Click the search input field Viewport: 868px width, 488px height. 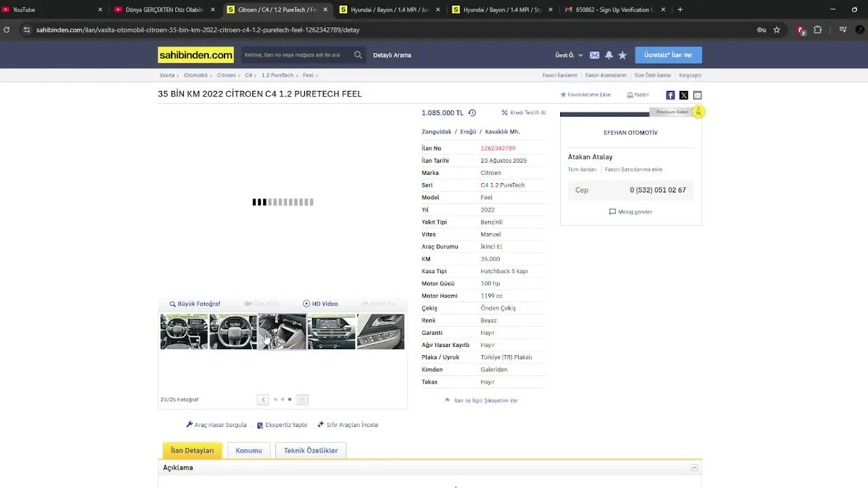[x=296, y=55]
